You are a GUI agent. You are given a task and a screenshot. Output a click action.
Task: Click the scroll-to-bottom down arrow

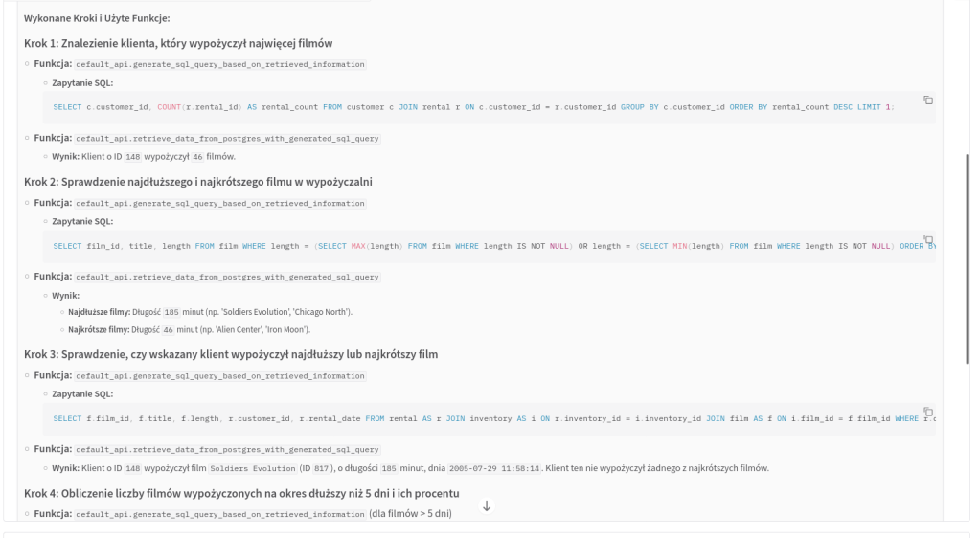pyautogui.click(x=486, y=505)
